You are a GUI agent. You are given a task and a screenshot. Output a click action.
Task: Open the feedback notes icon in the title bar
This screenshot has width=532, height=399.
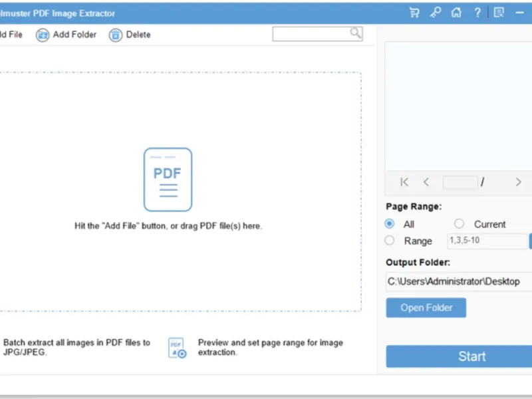pyautogui.click(x=499, y=13)
